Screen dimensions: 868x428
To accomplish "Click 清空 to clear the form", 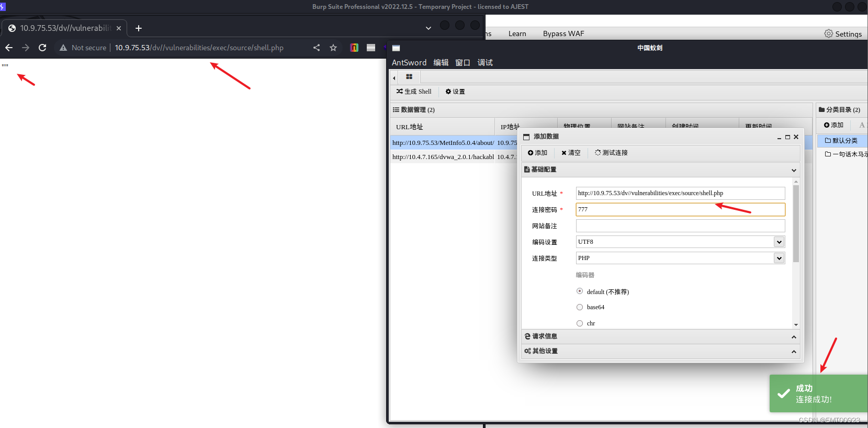I will tap(571, 153).
